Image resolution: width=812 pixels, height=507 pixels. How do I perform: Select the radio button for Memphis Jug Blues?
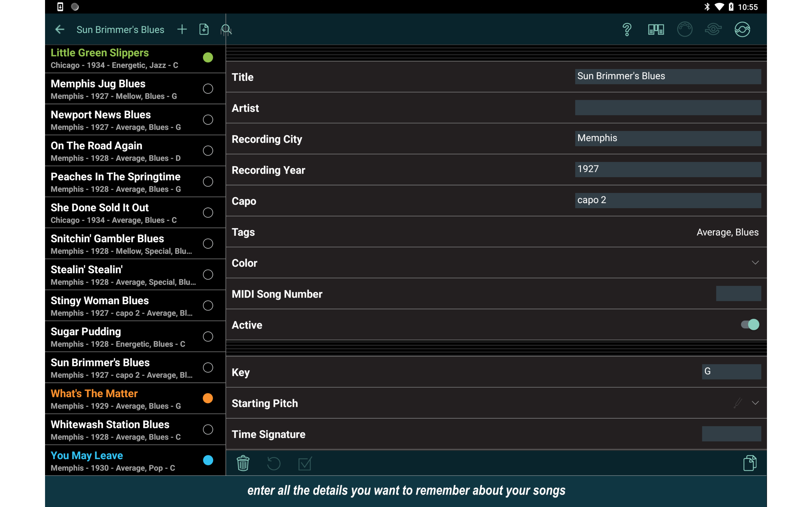(x=208, y=88)
